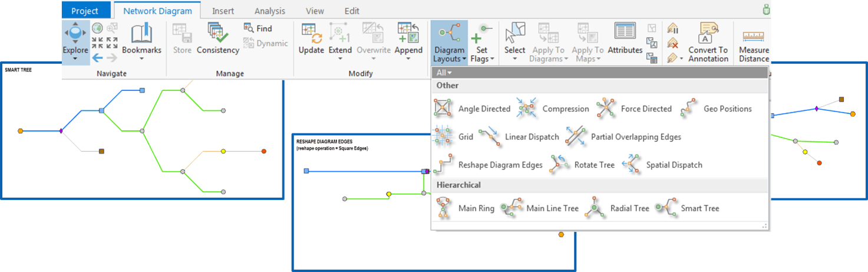
Task: Apply the Main Ring layout
Action: click(x=466, y=208)
